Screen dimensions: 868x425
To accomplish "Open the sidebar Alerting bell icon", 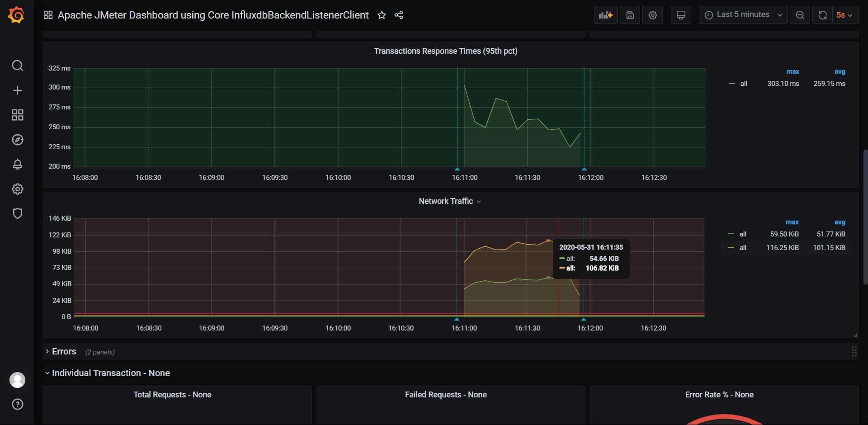I will pos(18,164).
